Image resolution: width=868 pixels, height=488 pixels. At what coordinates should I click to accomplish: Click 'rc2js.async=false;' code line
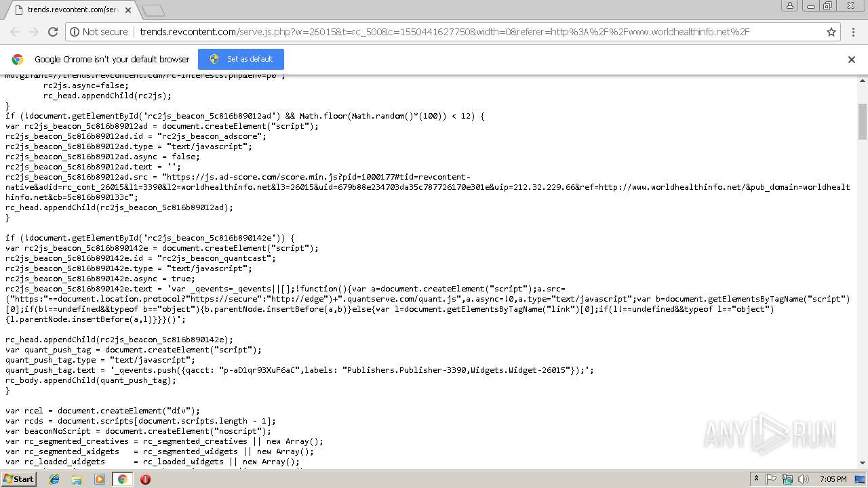(x=86, y=85)
